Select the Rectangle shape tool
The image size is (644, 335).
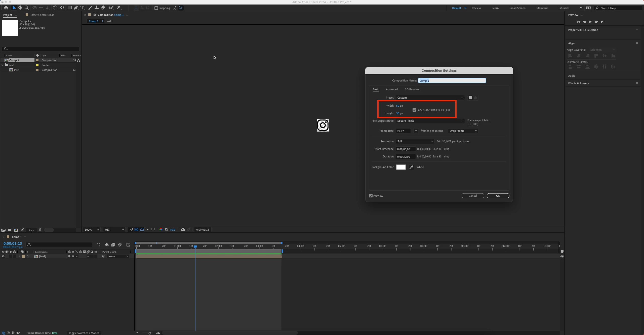click(x=70, y=8)
